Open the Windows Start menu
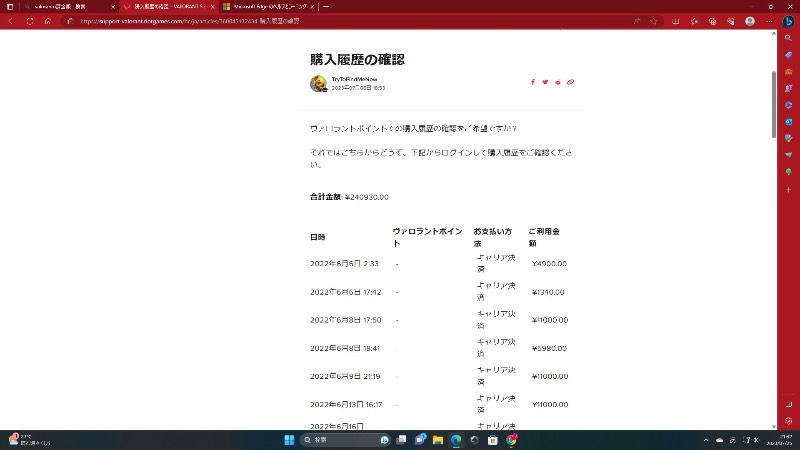 click(x=289, y=440)
